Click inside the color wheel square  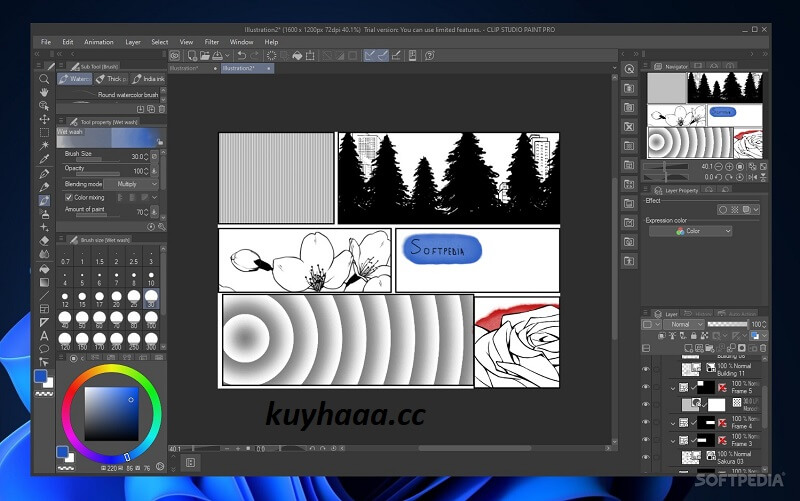(111, 414)
